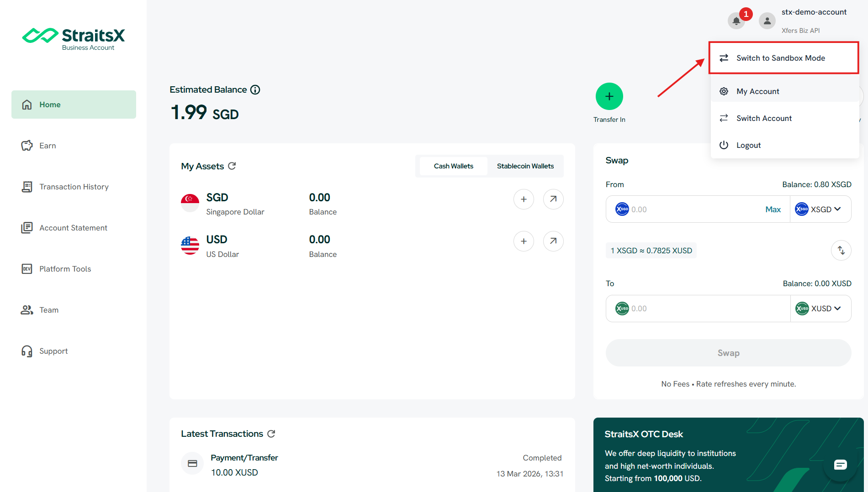
Task: Switch to the Stablecoin Wallets tab
Action: tap(525, 166)
